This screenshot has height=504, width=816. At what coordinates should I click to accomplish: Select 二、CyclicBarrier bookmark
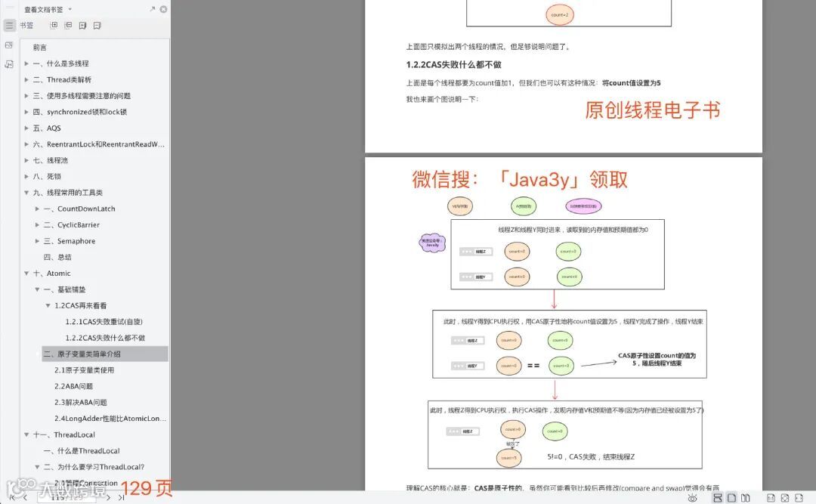coord(71,225)
